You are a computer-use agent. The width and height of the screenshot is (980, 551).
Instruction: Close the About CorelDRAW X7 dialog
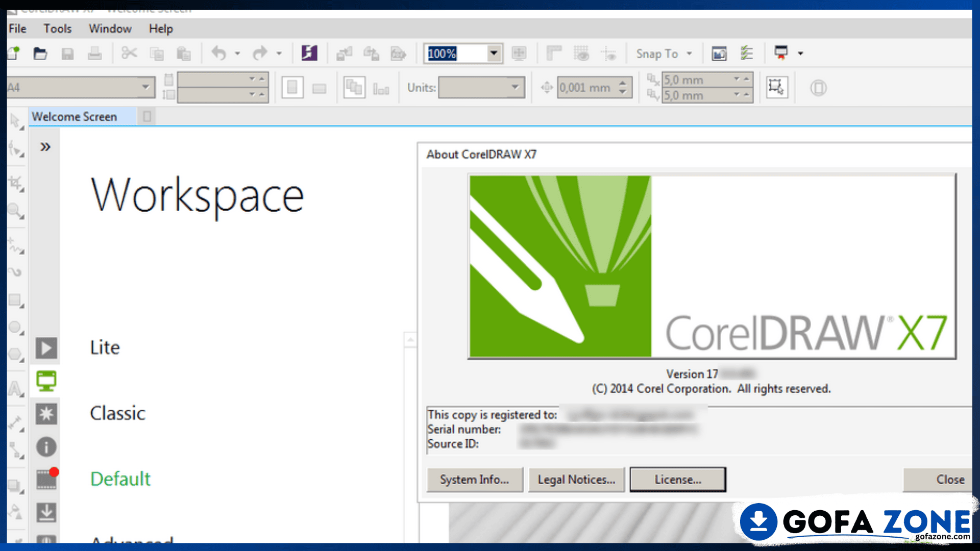coord(939,480)
